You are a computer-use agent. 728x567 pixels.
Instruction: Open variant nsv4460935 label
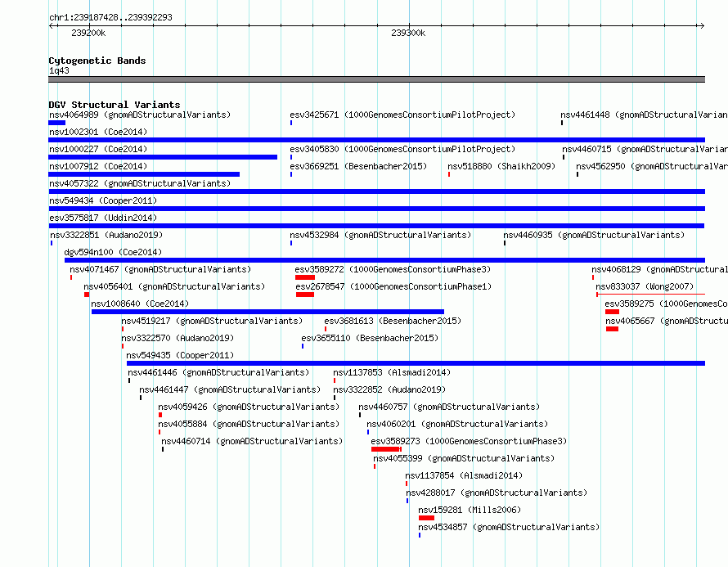594,235
